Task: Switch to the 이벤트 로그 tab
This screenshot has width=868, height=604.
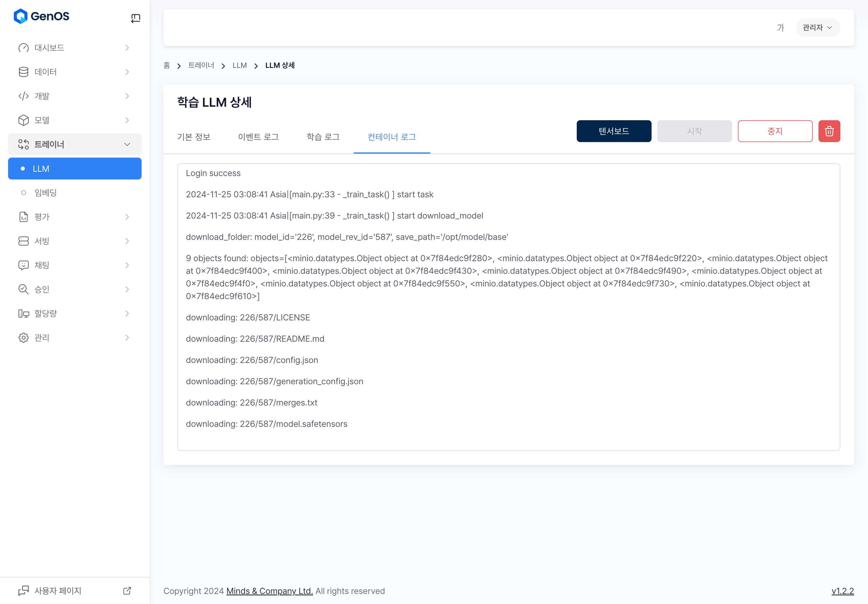Action: [258, 137]
